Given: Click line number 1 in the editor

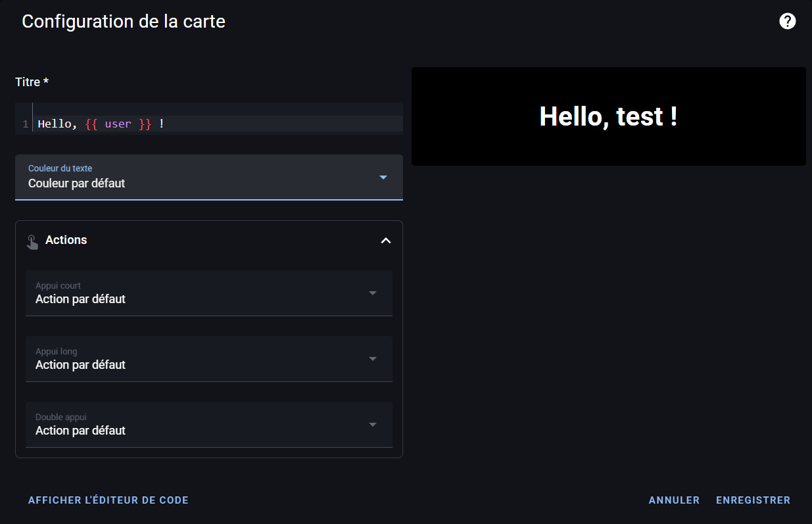Looking at the screenshot, I should click(x=24, y=124).
